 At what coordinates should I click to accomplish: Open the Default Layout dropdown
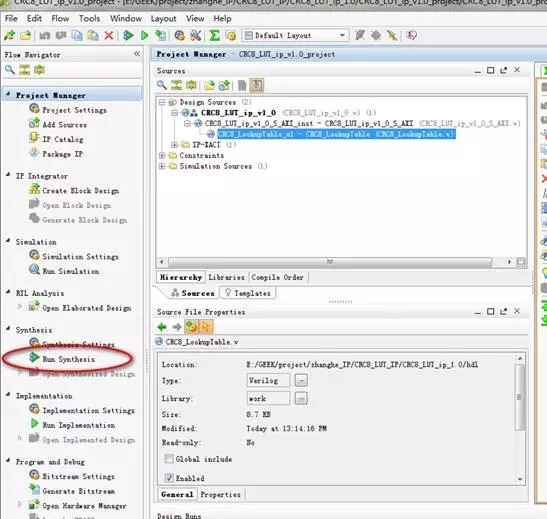click(x=295, y=36)
